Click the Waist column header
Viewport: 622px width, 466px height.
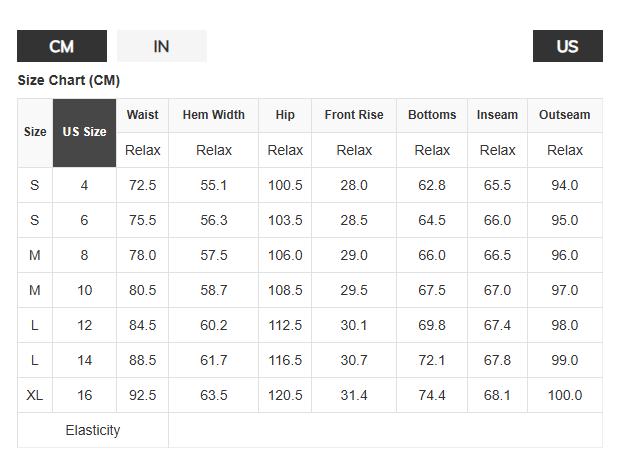pyautogui.click(x=142, y=115)
